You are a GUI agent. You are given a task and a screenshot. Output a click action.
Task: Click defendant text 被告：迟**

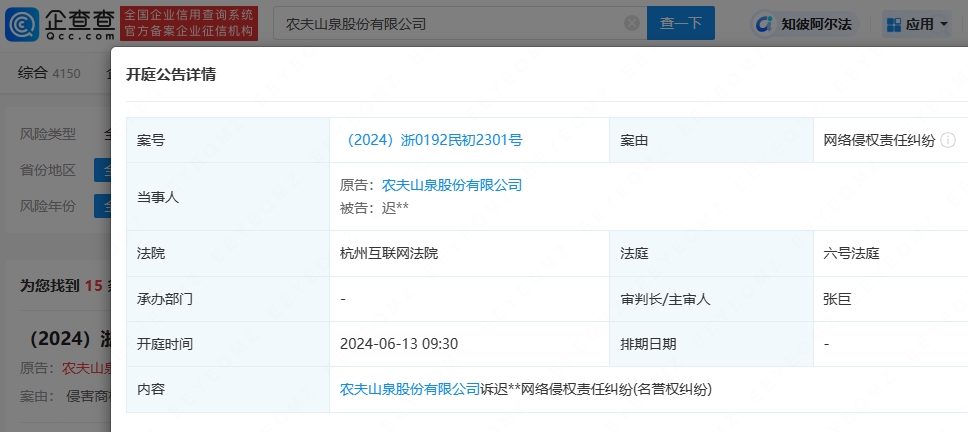point(374,209)
